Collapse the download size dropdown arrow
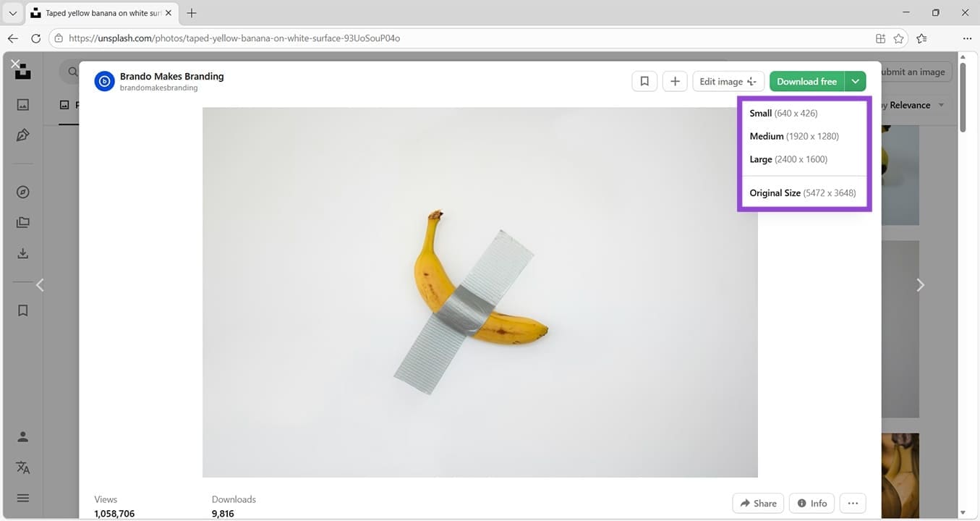This screenshot has width=980, height=521. pos(855,82)
